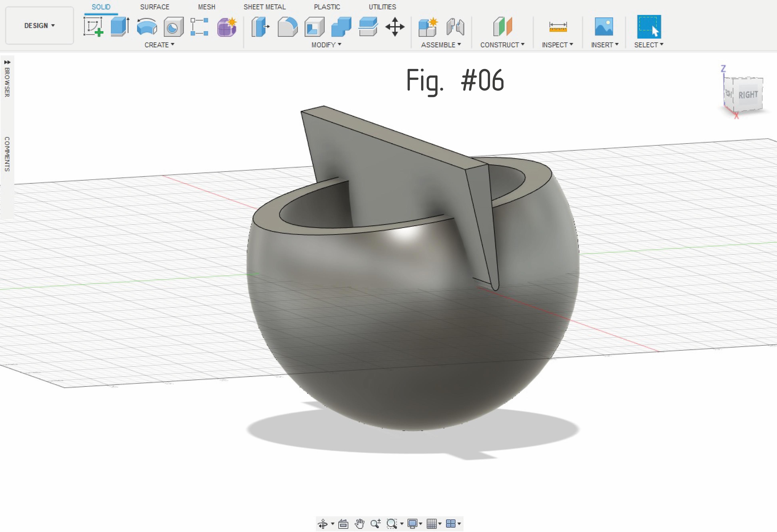Click the ViewCube's narrow left face
Screen dimensions: 777x532
(729, 93)
